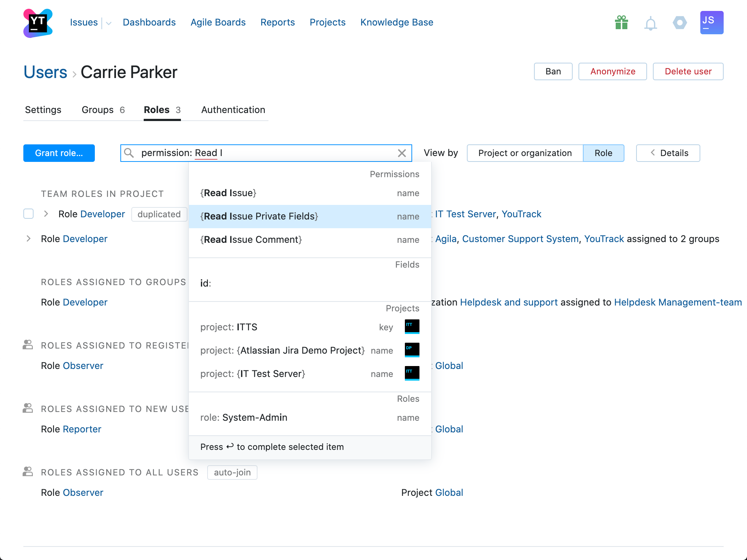This screenshot has width=747, height=560.
Task: Open the notifications bell icon
Action: point(650,23)
